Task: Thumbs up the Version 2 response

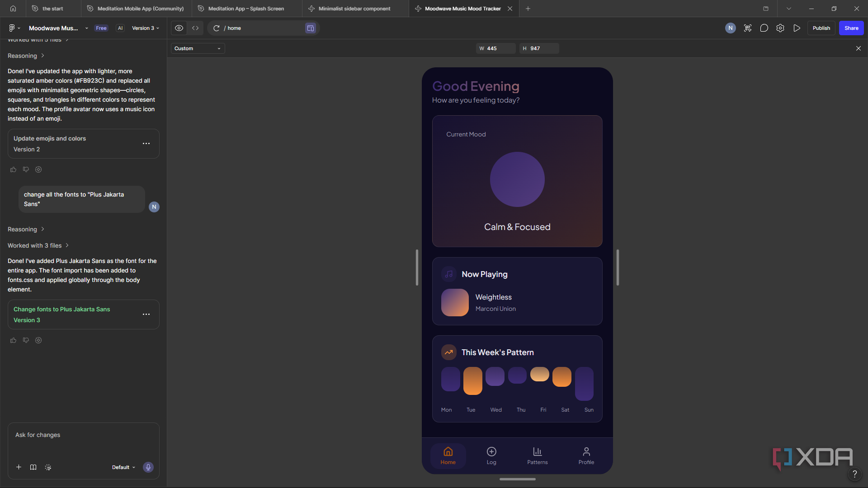Action: [13, 169]
